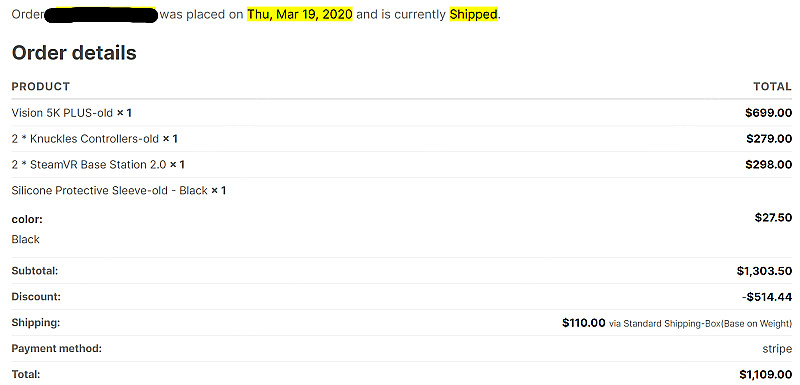Click the PRODUCT column header

coord(41,87)
